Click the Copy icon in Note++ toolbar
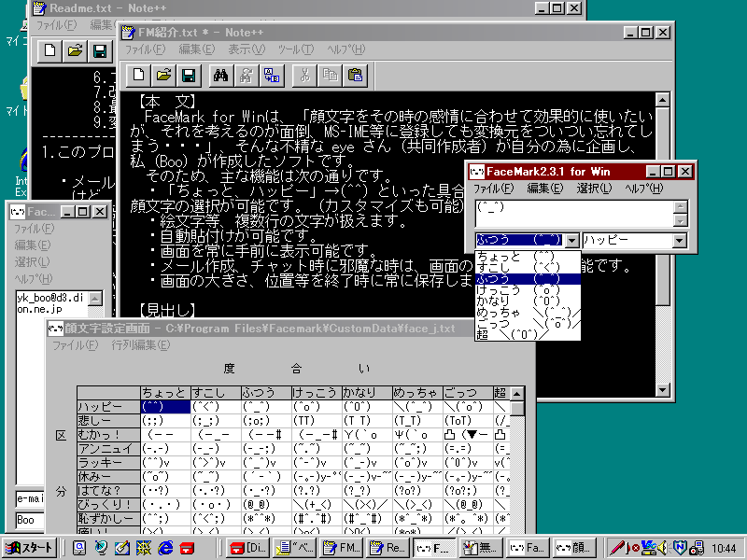 331,76
